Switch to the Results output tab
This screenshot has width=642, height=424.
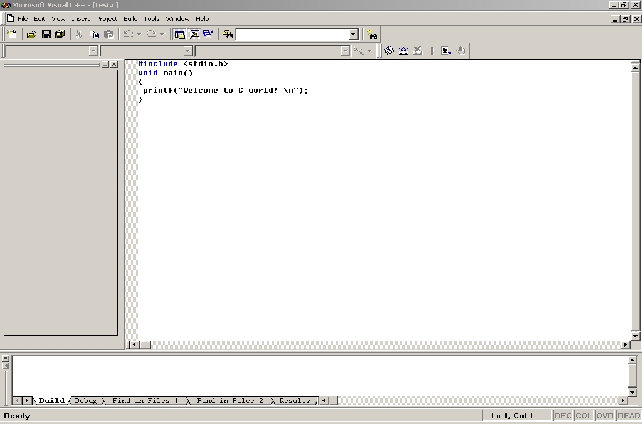[x=294, y=400]
